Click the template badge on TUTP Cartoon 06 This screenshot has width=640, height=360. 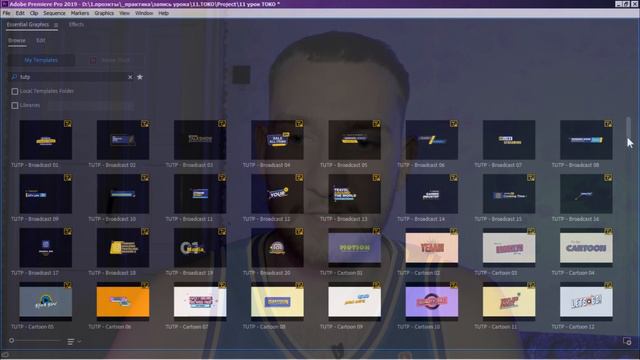(145, 285)
